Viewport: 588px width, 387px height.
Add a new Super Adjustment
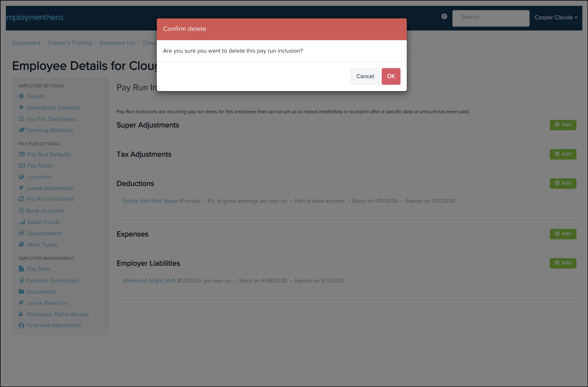click(x=562, y=125)
